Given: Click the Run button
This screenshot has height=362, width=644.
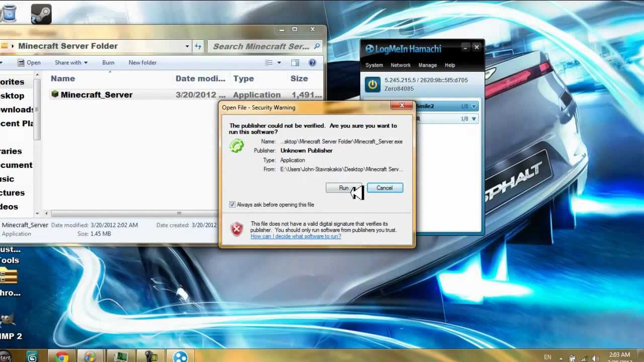Looking at the screenshot, I should click(344, 188).
